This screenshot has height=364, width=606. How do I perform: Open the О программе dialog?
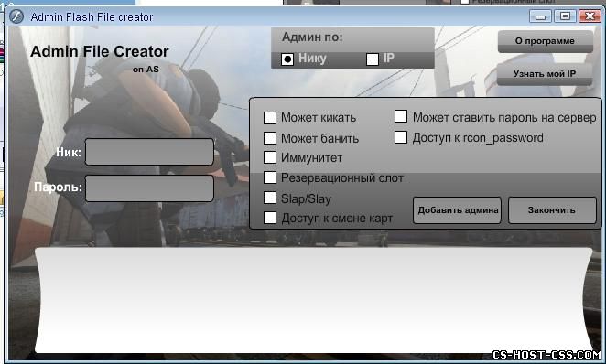(546, 41)
